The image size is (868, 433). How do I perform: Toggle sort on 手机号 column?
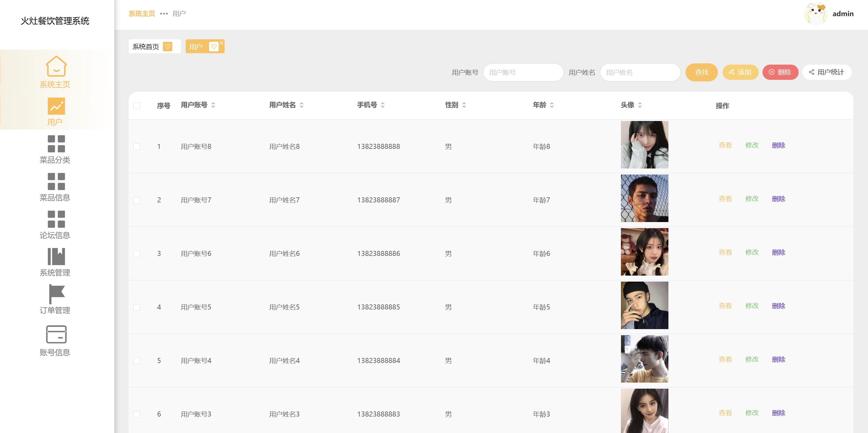click(x=382, y=105)
